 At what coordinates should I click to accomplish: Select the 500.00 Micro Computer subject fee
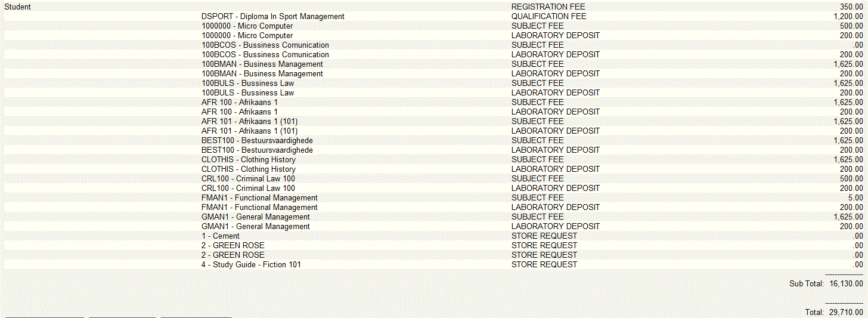click(851, 26)
